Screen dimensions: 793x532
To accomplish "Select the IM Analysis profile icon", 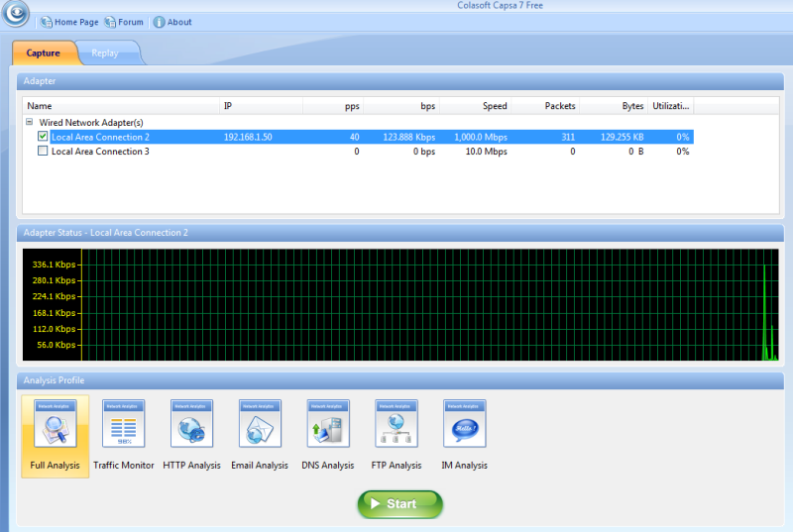I will 465,423.
